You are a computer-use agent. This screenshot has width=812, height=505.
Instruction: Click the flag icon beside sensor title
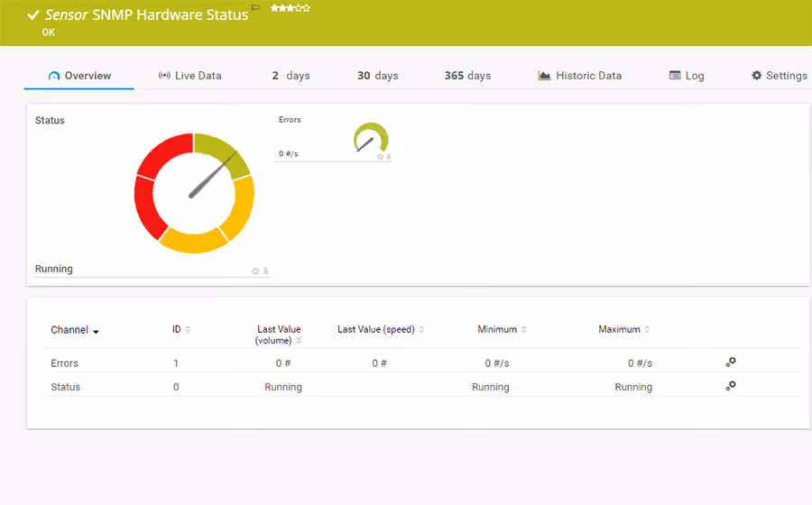(255, 8)
